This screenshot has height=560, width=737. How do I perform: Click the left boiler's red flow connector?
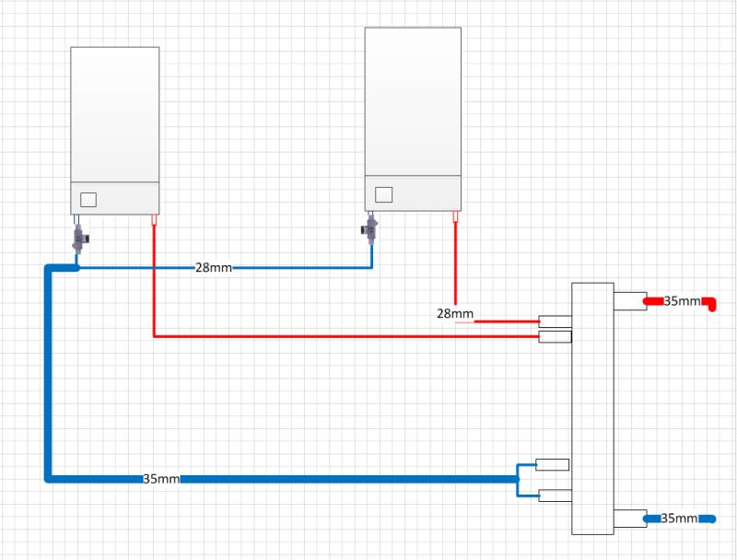(x=154, y=220)
